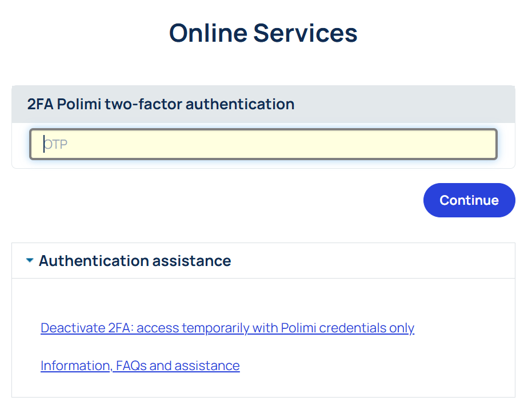The width and height of the screenshot is (532, 405).
Task: Focus the yellow one-time password box
Action: 263,144
